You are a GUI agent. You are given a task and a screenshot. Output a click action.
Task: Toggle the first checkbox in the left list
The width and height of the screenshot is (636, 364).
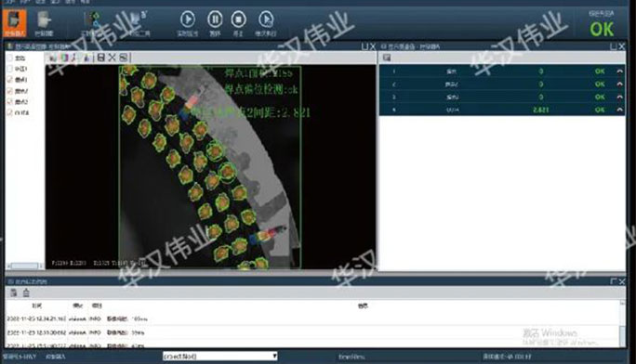coord(9,58)
